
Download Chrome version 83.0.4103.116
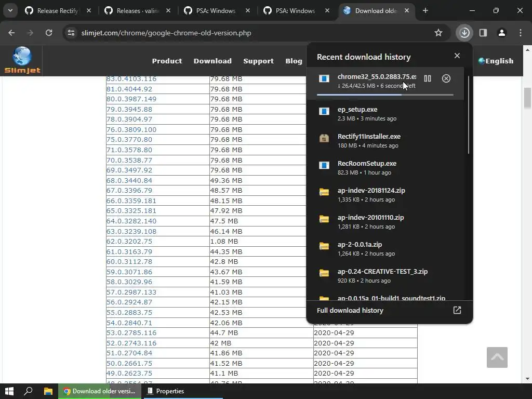pyautogui.click(x=131, y=79)
